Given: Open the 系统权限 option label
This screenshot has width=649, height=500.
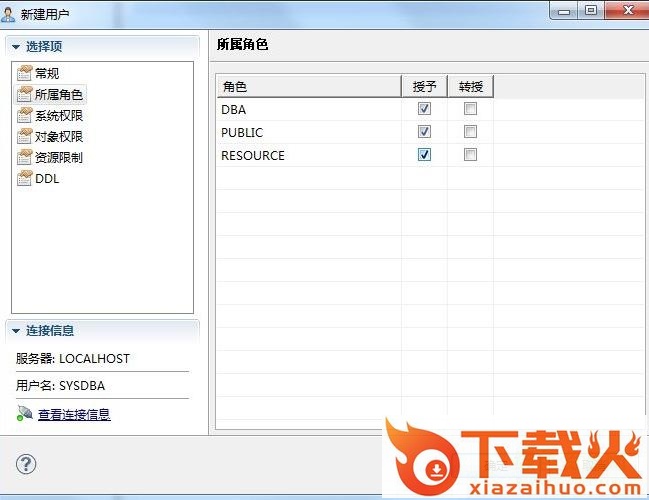Looking at the screenshot, I should [x=59, y=115].
